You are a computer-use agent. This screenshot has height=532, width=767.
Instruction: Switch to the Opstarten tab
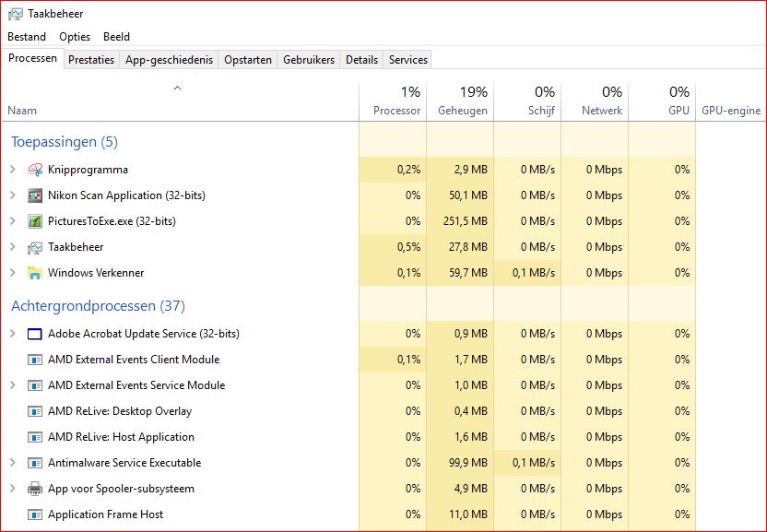coord(248,60)
